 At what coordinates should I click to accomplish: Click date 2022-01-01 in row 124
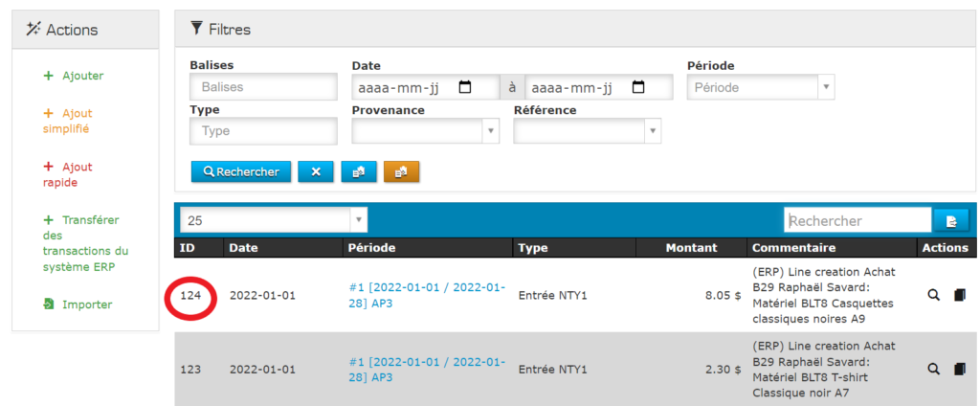click(262, 295)
